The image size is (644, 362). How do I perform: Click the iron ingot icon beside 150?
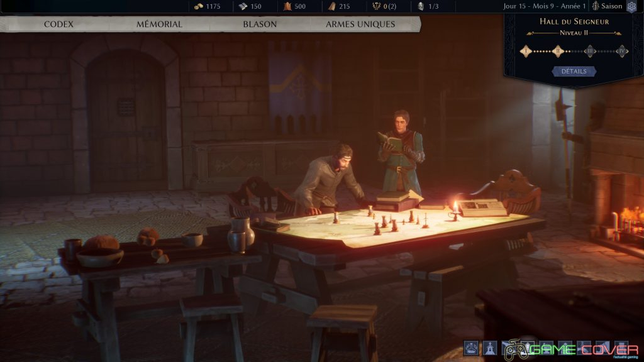[x=243, y=6]
